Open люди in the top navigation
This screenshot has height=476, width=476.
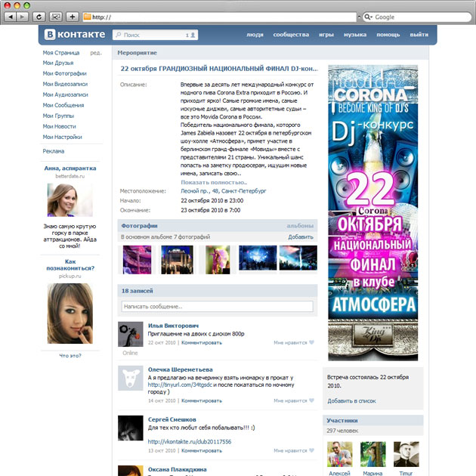pos(255,35)
